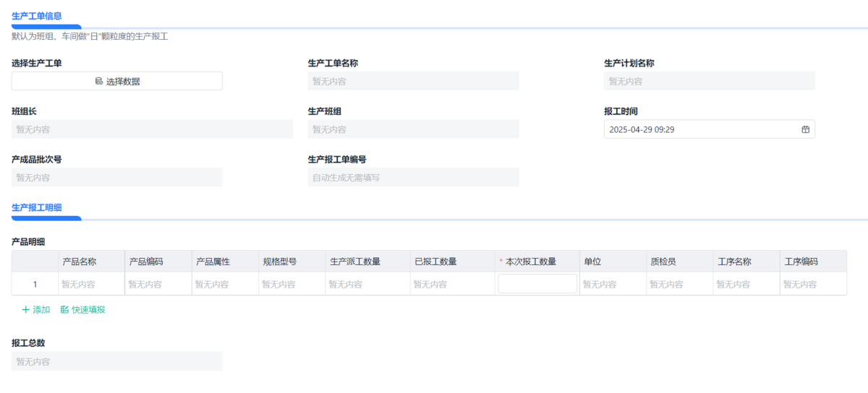Click the 产品名称 cell in row 1
This screenshot has height=393, width=868.
coord(91,284)
